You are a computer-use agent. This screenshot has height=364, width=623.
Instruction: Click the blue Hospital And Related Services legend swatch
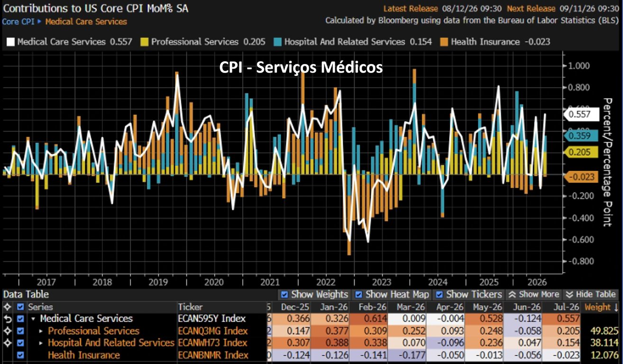click(277, 42)
